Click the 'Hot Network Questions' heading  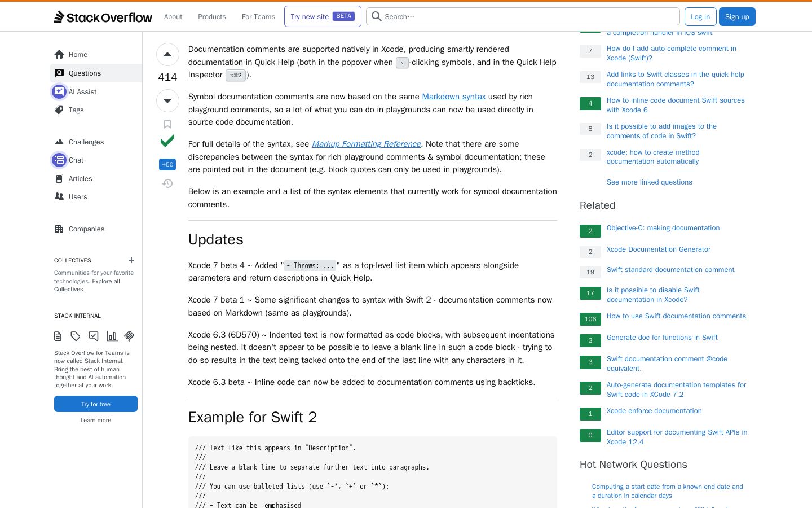633,465
